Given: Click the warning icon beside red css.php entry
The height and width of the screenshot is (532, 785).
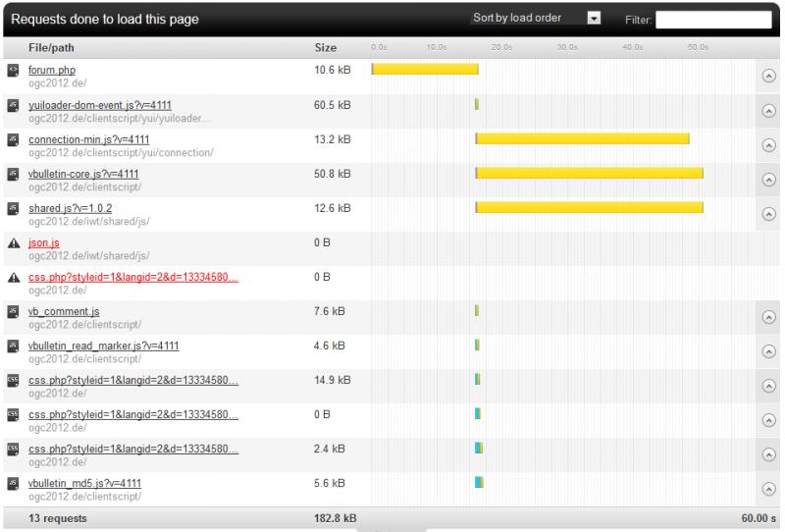Looking at the screenshot, I should [13, 277].
